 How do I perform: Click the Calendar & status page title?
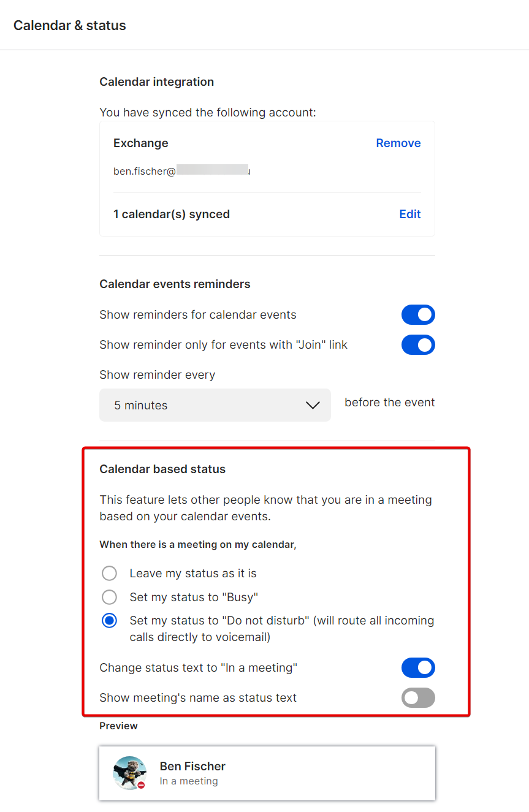click(70, 26)
